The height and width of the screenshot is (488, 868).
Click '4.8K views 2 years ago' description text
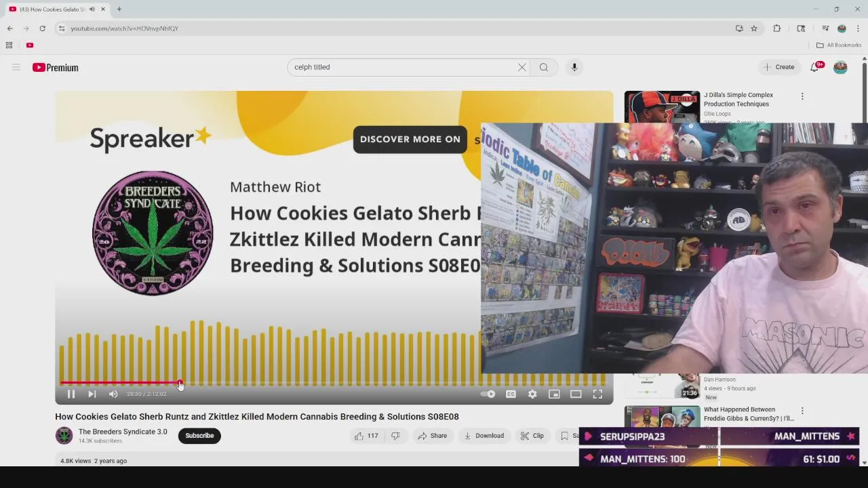[x=94, y=461]
